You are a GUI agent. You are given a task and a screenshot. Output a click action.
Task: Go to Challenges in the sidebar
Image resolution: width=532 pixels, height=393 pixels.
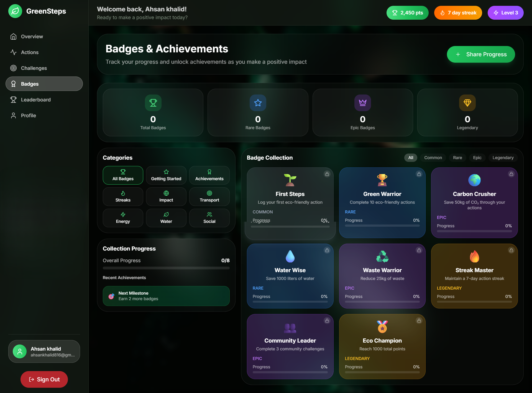click(34, 68)
